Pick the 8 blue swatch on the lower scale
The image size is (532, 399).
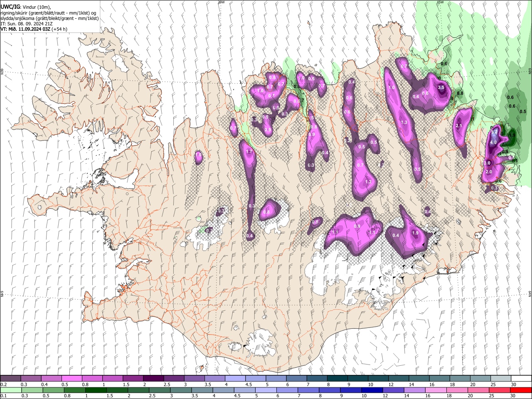point(330,390)
